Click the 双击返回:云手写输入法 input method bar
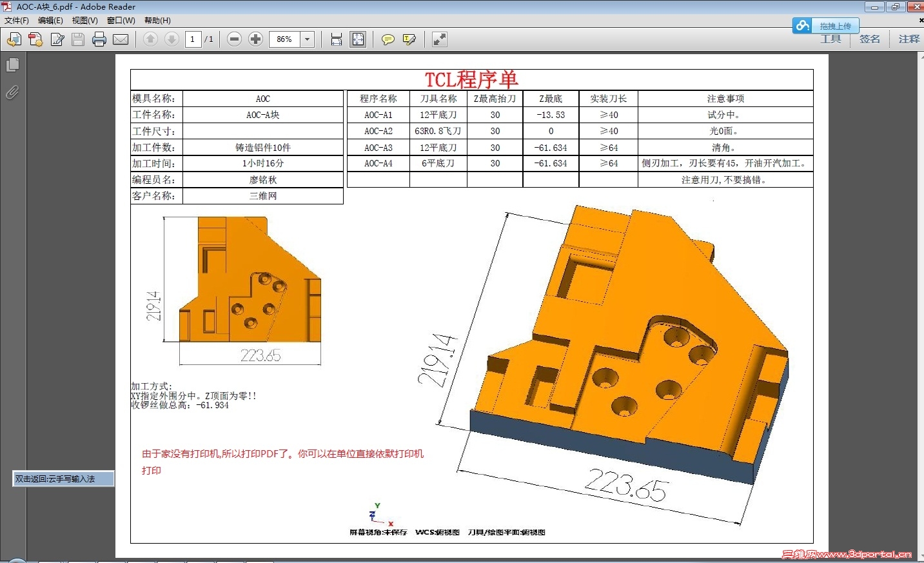Screen dimensions: 924x563 pyautogui.click(x=63, y=479)
